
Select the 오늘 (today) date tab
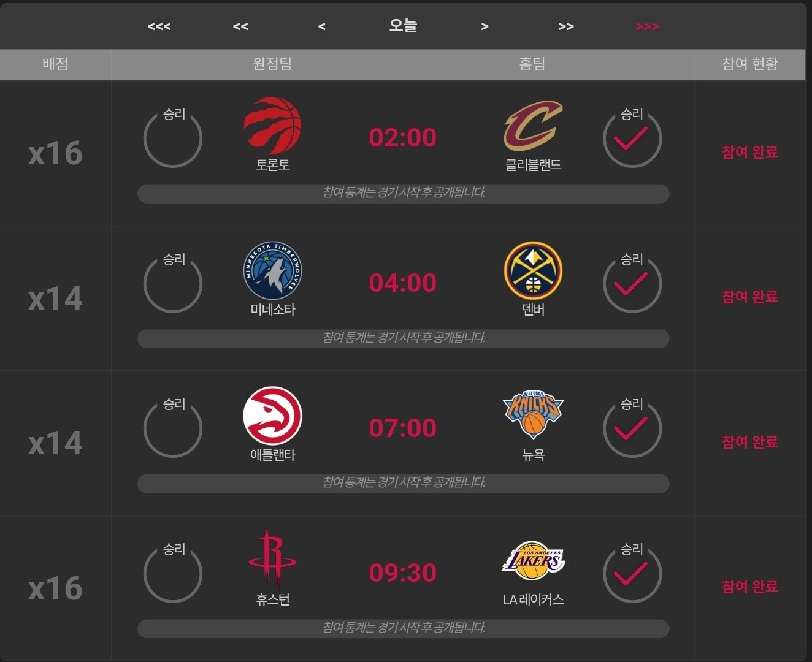(403, 26)
